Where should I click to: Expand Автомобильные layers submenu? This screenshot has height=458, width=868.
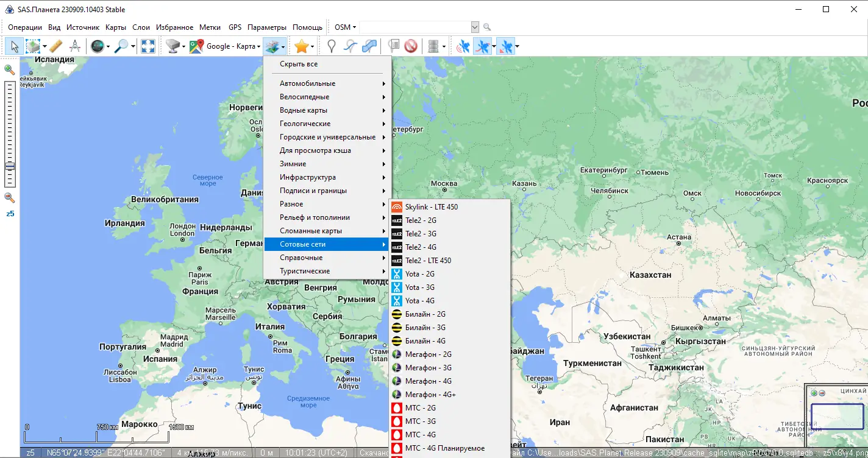pyautogui.click(x=327, y=83)
